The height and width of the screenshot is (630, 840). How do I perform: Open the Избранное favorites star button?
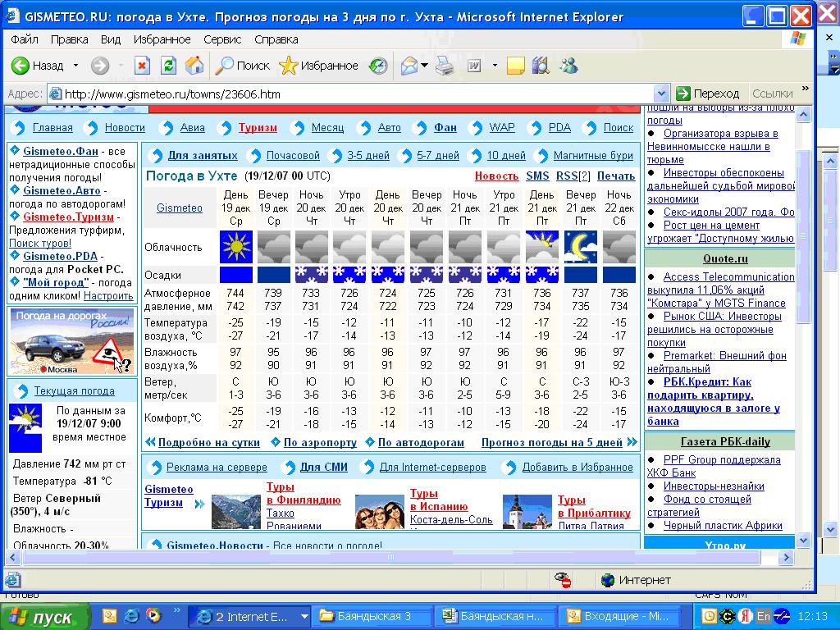318,66
